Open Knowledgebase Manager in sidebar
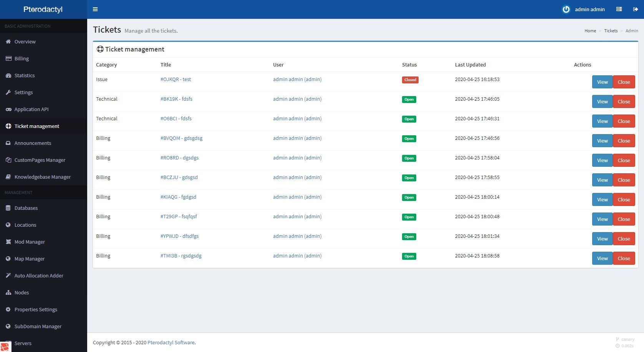 [x=42, y=177]
